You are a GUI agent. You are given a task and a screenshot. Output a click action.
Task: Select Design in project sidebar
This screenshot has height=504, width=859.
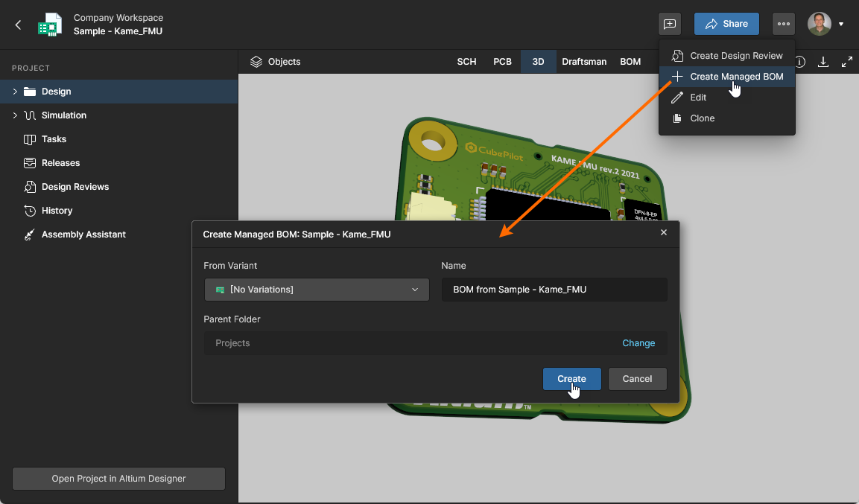click(119, 92)
